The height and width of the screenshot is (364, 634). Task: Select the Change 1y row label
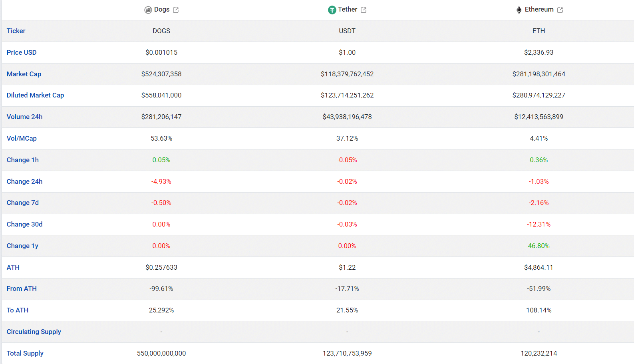[22, 246]
